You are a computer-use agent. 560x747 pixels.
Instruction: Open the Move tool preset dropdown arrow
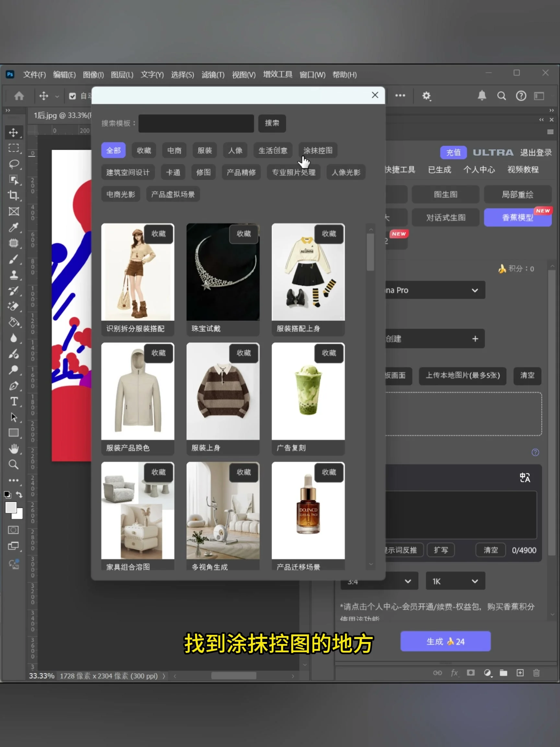(57, 97)
